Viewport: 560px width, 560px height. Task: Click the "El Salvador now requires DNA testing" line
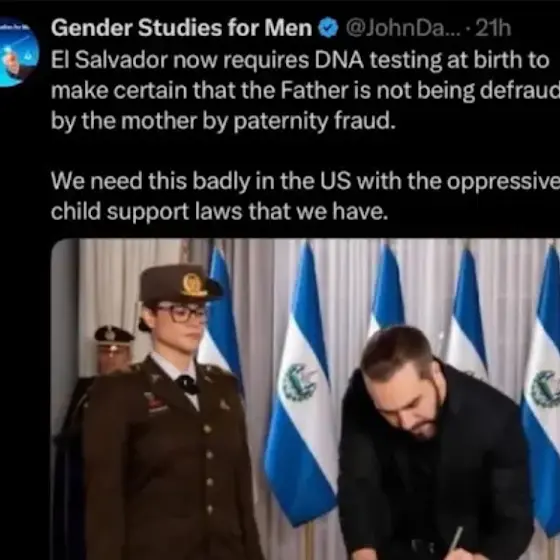tap(300, 60)
